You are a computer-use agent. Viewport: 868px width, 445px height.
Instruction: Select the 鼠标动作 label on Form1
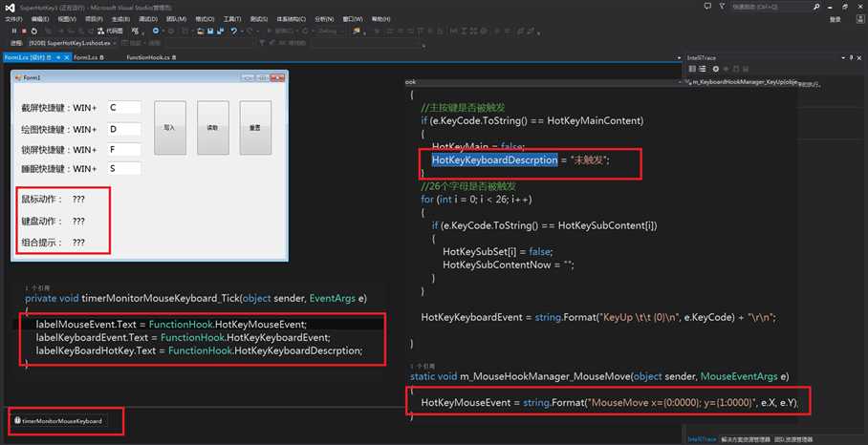coord(42,199)
